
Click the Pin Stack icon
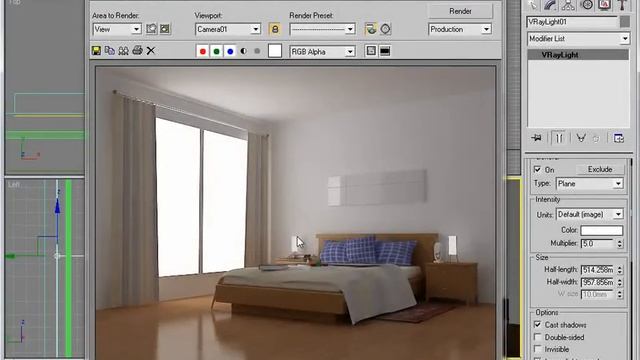pos(536,138)
